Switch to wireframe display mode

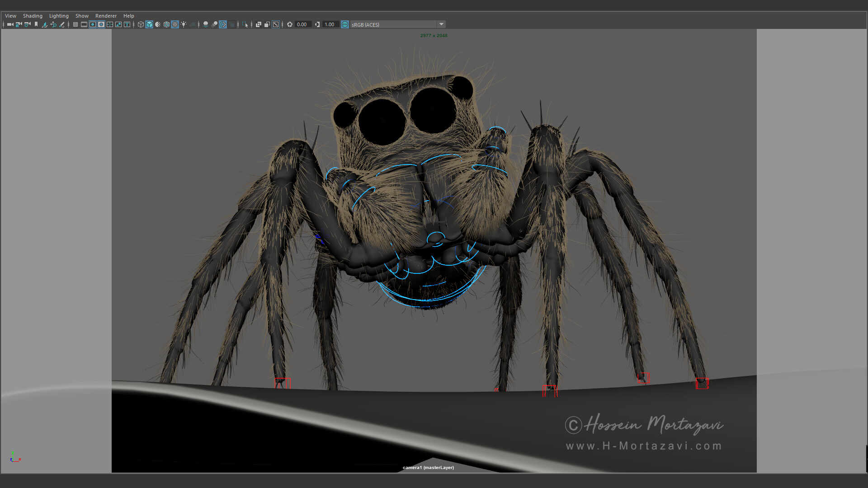click(x=140, y=24)
